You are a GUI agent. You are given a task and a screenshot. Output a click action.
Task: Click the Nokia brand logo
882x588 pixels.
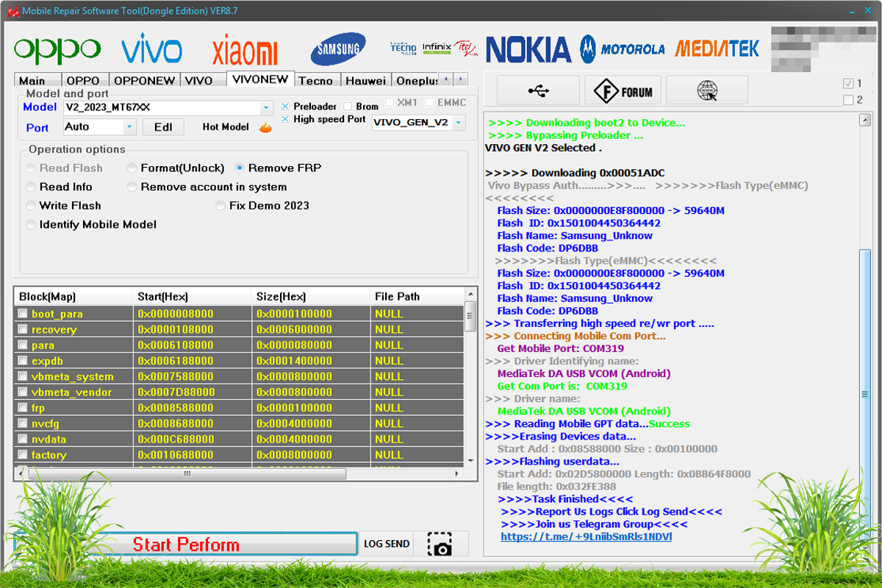pos(528,49)
